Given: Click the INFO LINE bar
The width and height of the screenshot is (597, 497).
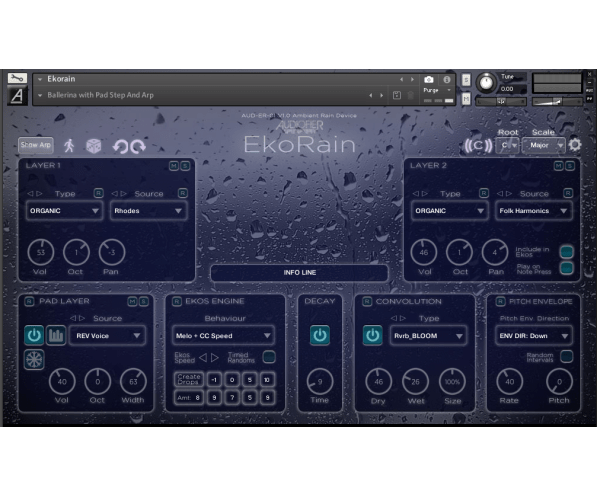Looking at the screenshot, I should 300,272.
